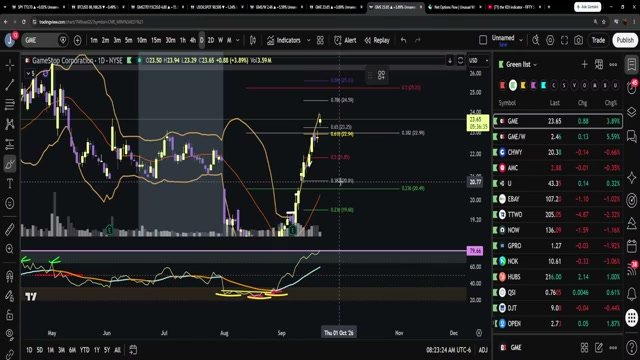Image resolution: width=640 pixels, height=360 pixels.
Task: Expand the Unnamed layout dropdown
Action: pos(521,40)
